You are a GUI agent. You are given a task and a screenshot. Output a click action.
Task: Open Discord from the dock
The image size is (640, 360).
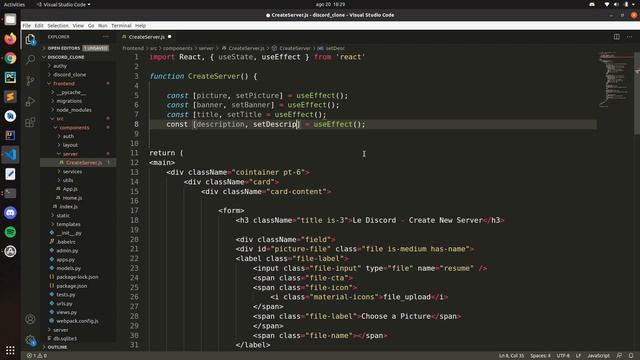[x=10, y=213]
